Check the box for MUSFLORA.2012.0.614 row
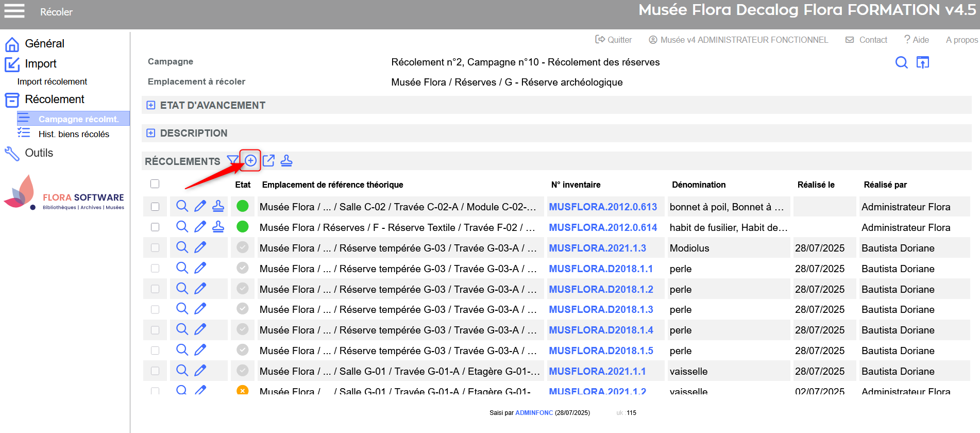980x433 pixels. (x=155, y=227)
